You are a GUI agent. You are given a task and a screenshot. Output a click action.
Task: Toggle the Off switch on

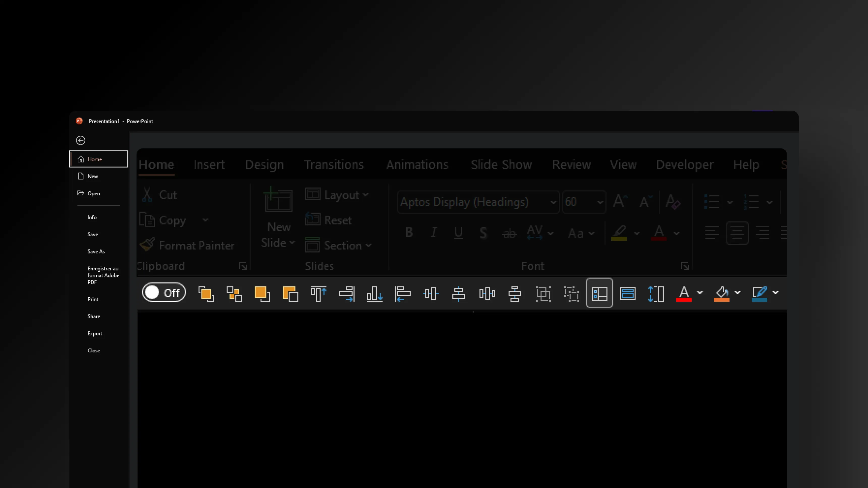164,293
